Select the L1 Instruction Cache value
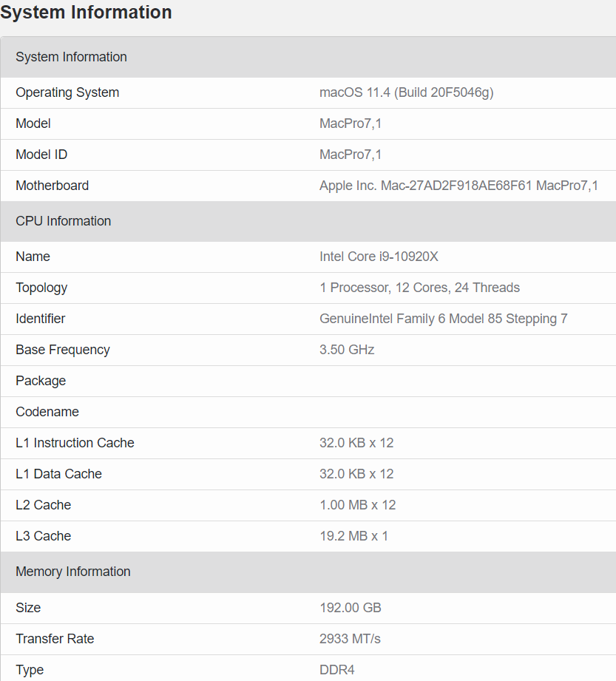 (356, 443)
